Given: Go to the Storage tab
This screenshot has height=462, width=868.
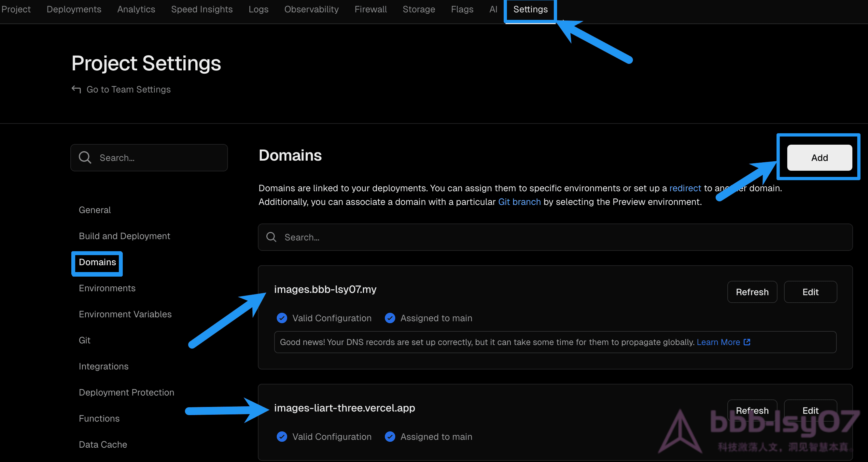Looking at the screenshot, I should tap(419, 9).
